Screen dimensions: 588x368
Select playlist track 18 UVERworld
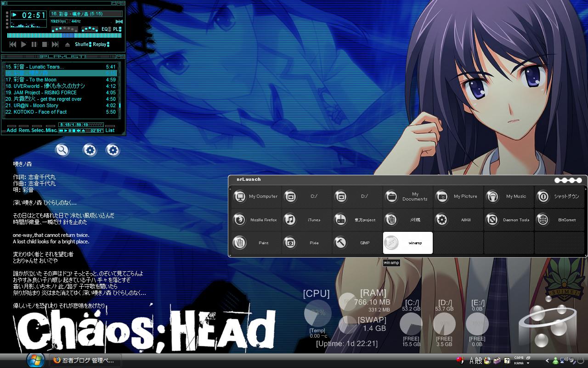pyautogui.click(x=61, y=86)
